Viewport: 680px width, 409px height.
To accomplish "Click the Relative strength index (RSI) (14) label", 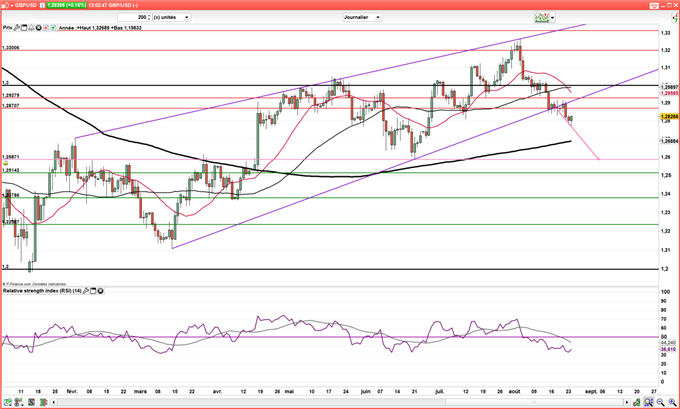I will (42, 291).
